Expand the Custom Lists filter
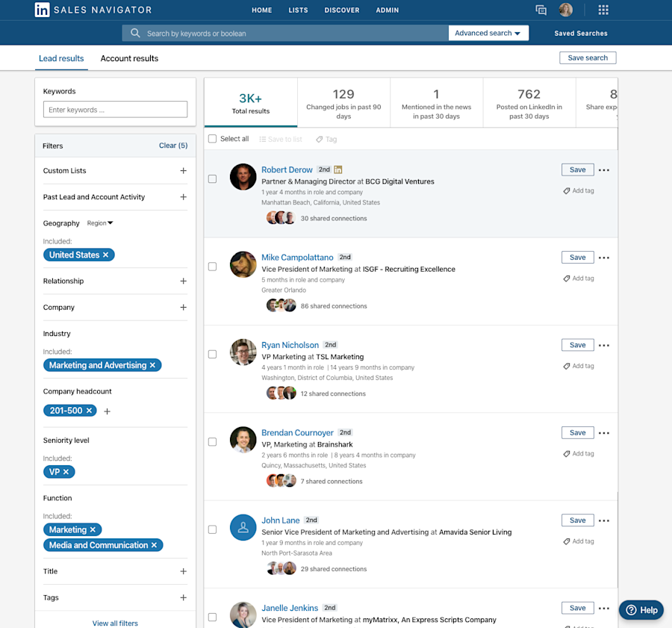 coord(184,170)
